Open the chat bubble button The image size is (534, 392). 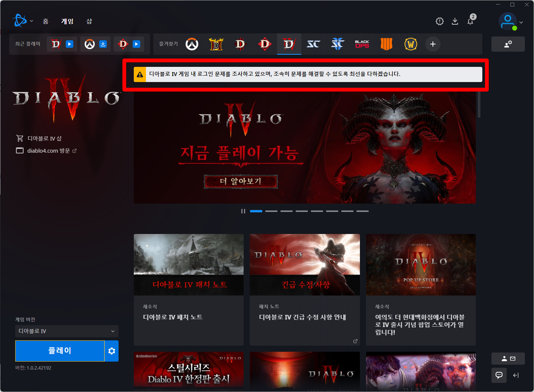pos(499,375)
